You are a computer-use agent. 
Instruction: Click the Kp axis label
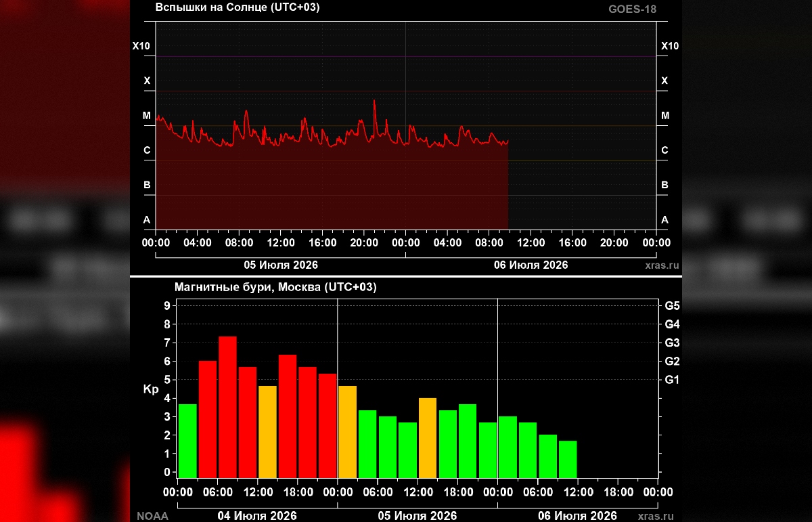(151, 389)
